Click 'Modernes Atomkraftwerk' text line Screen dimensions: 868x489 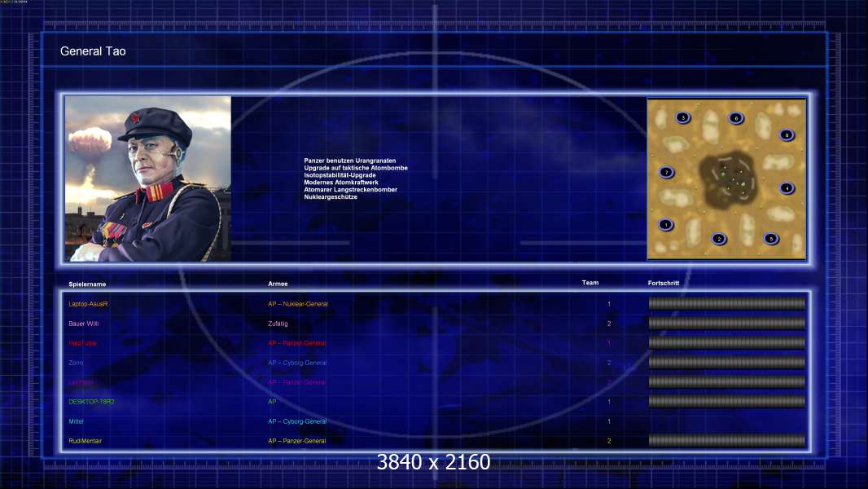(x=341, y=183)
